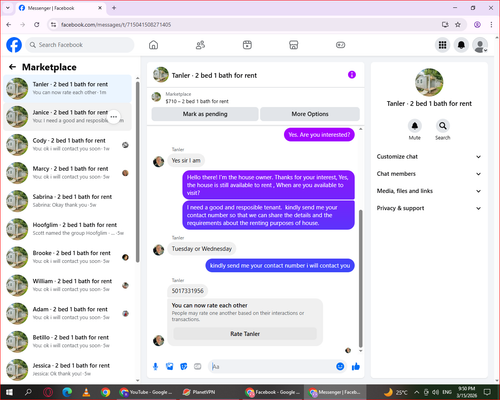Search in conversation with magnifier icon

point(443,126)
